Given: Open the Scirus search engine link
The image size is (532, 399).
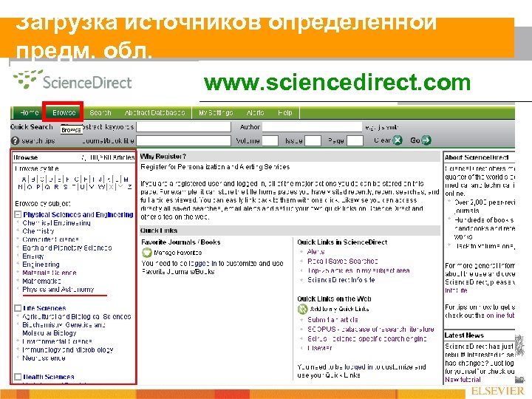Looking at the screenshot, I should click(x=366, y=338).
